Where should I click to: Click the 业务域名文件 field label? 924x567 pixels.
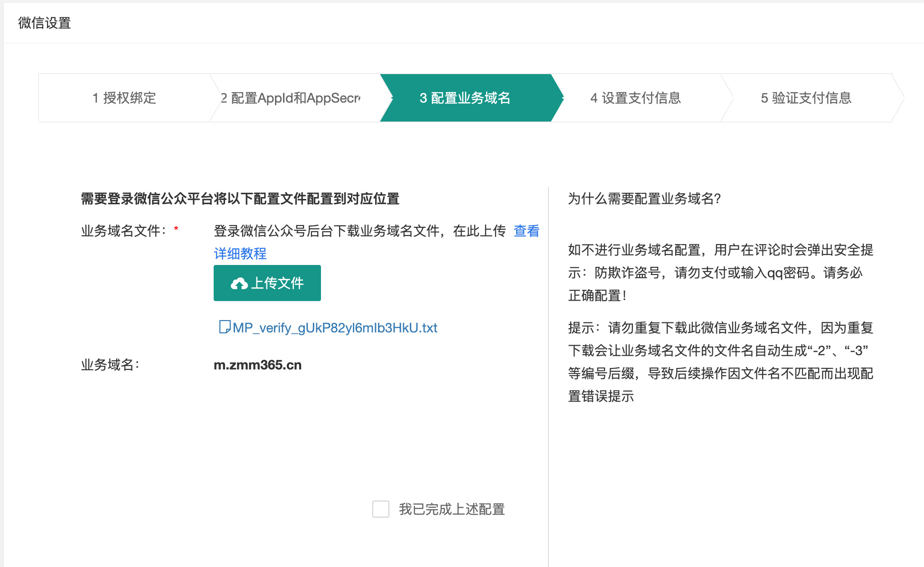(x=123, y=231)
